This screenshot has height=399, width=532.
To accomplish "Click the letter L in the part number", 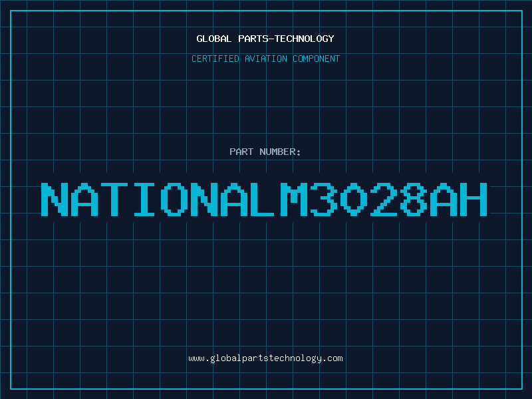I will [263, 199].
